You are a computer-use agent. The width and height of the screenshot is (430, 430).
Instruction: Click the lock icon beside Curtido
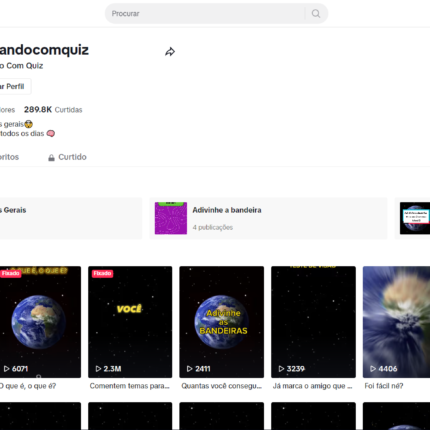(51, 158)
